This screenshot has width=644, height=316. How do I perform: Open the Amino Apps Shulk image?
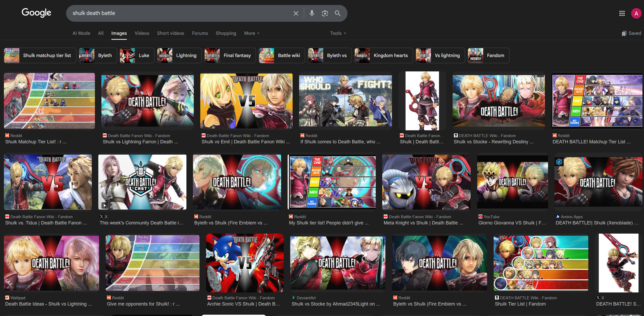(x=599, y=182)
